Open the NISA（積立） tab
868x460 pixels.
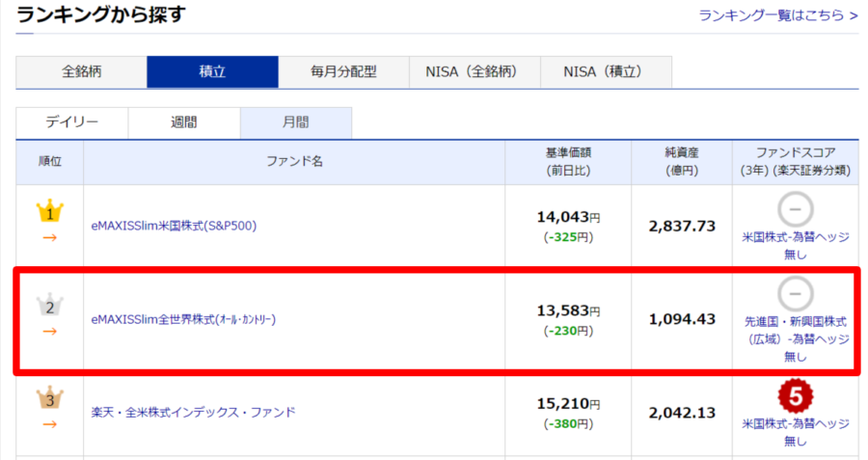tap(607, 72)
